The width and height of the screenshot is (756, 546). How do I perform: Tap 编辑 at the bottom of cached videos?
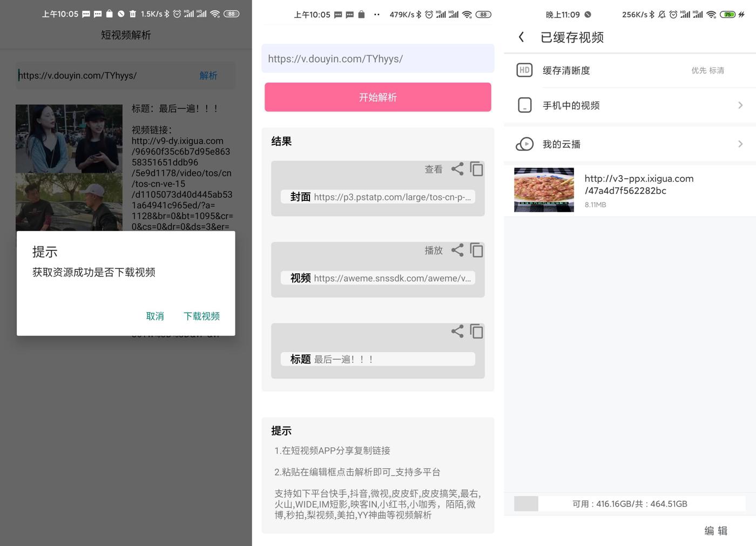[715, 531]
